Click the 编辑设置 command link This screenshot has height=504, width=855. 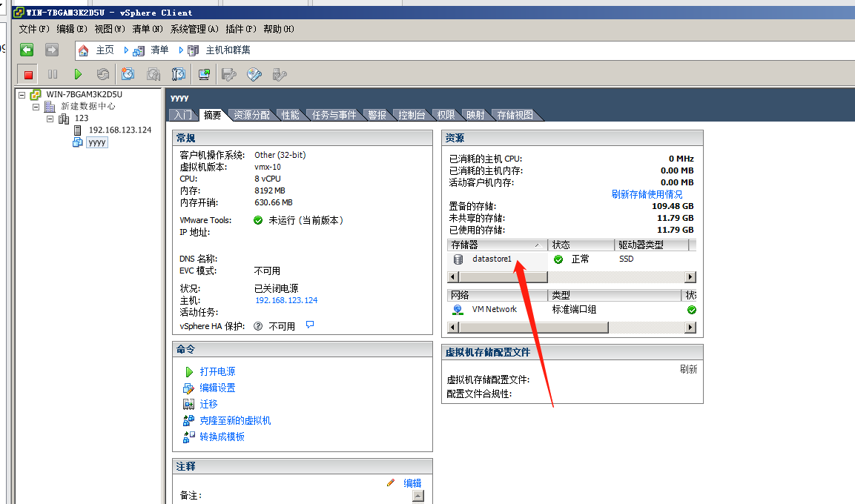coord(217,388)
